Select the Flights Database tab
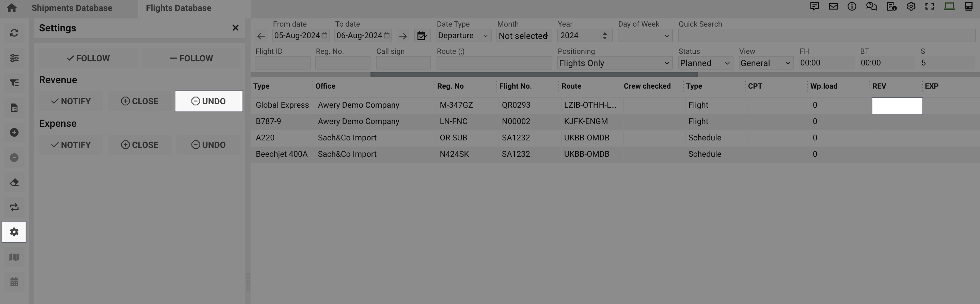The image size is (980, 304). pyautogui.click(x=178, y=8)
